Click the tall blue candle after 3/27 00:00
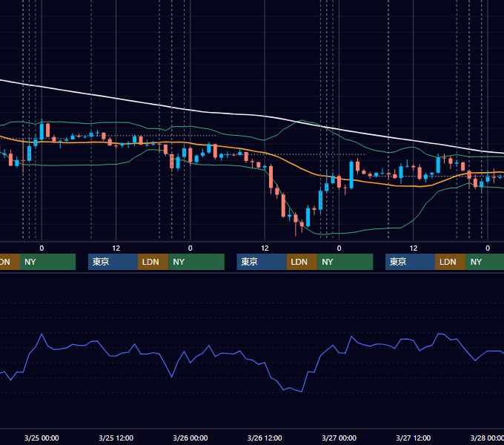Viewport: 504px width, 445px height. pos(351,174)
